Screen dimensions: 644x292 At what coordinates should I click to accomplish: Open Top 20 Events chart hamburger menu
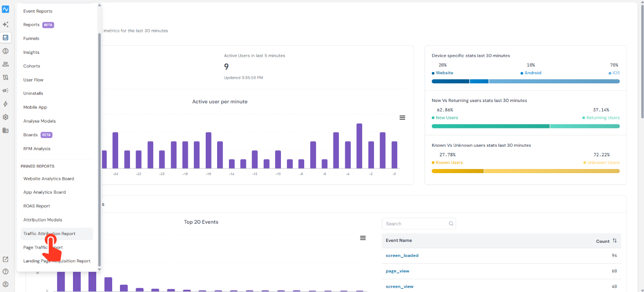click(363, 238)
